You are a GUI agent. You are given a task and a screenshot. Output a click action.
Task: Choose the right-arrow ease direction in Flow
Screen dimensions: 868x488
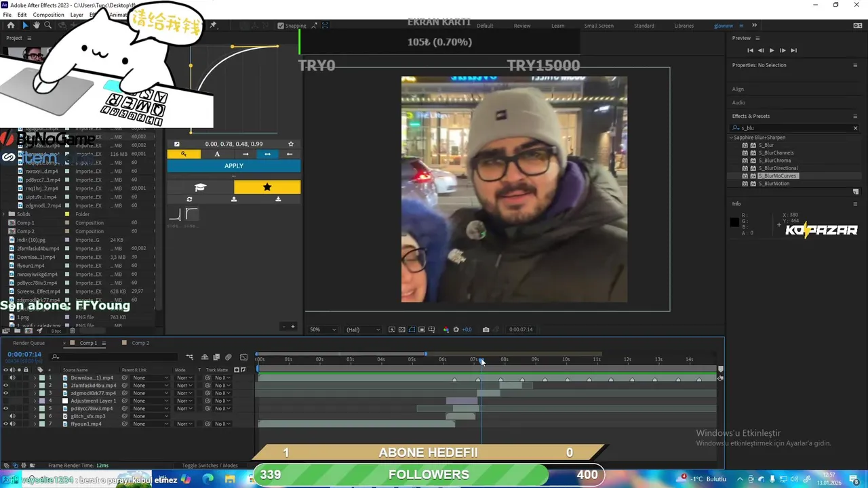(x=245, y=154)
